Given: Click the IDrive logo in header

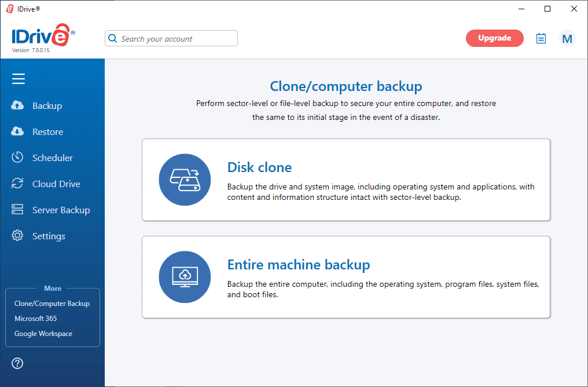Looking at the screenshot, I should coord(43,35).
